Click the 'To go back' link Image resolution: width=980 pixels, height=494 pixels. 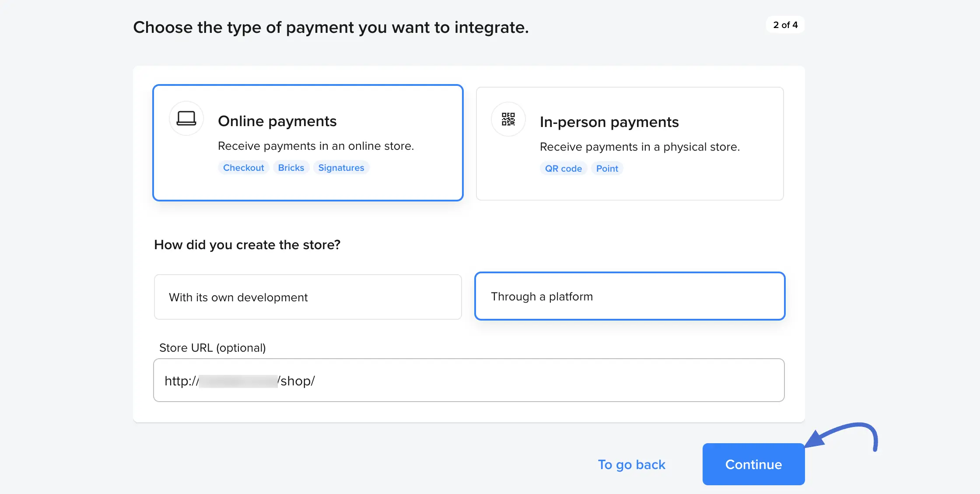click(x=632, y=464)
